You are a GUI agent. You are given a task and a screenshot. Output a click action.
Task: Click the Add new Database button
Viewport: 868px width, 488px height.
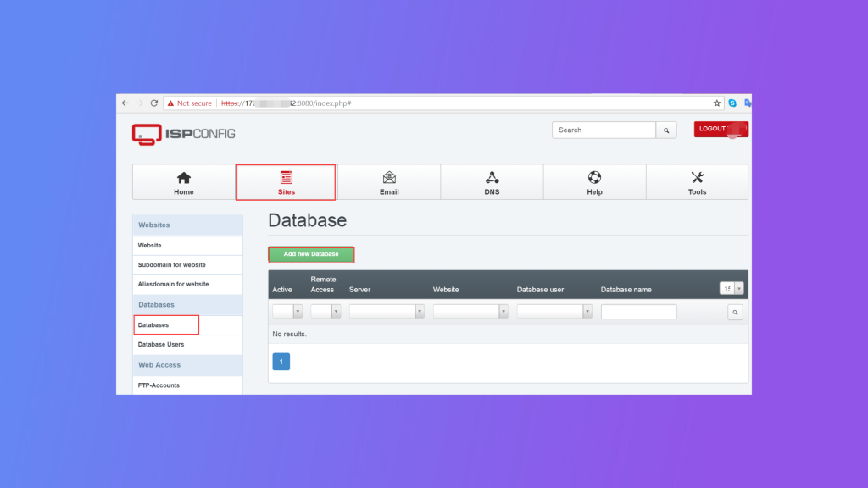311,254
